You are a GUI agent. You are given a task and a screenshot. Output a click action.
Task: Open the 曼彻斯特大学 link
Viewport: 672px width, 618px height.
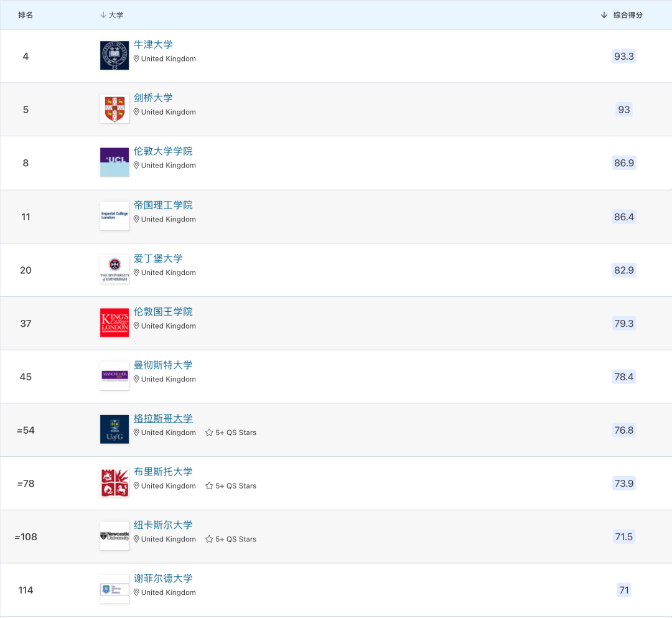click(163, 365)
